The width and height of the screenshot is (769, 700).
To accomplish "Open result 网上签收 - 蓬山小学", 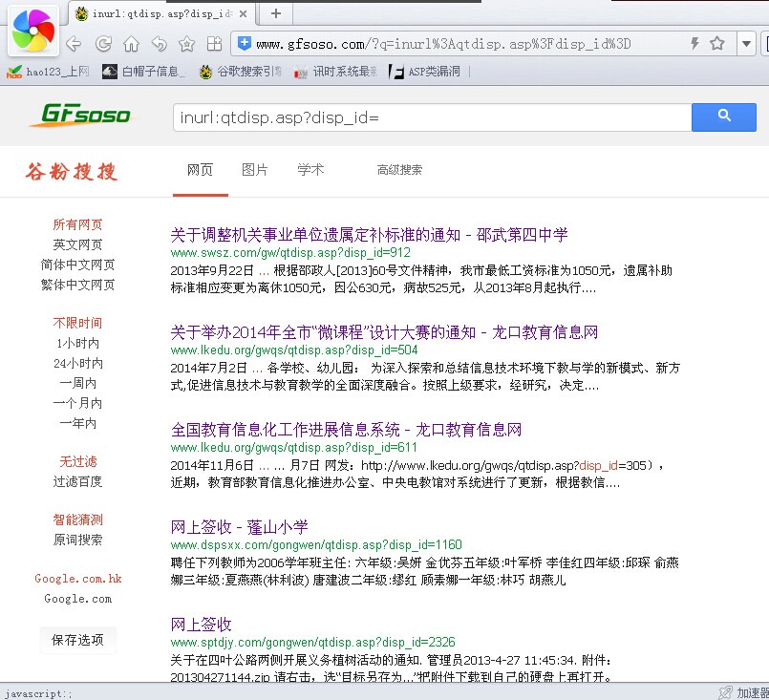I will pos(239,527).
